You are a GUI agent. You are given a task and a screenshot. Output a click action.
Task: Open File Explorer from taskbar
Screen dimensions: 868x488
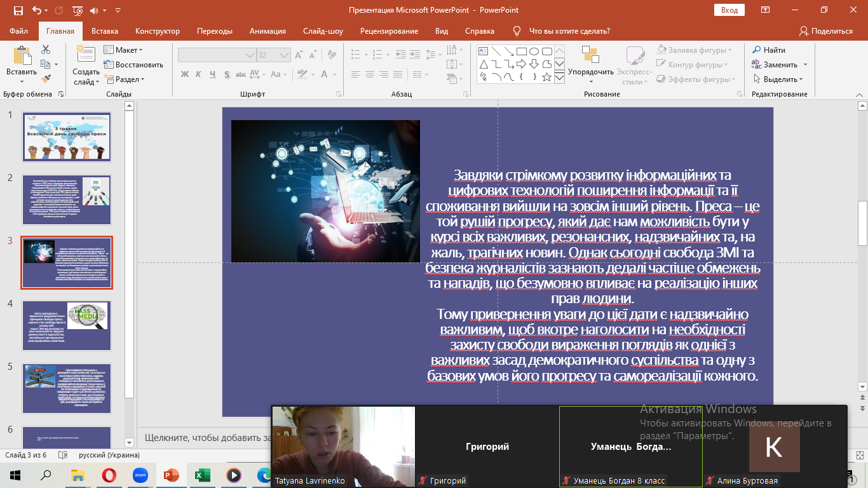coord(78,475)
